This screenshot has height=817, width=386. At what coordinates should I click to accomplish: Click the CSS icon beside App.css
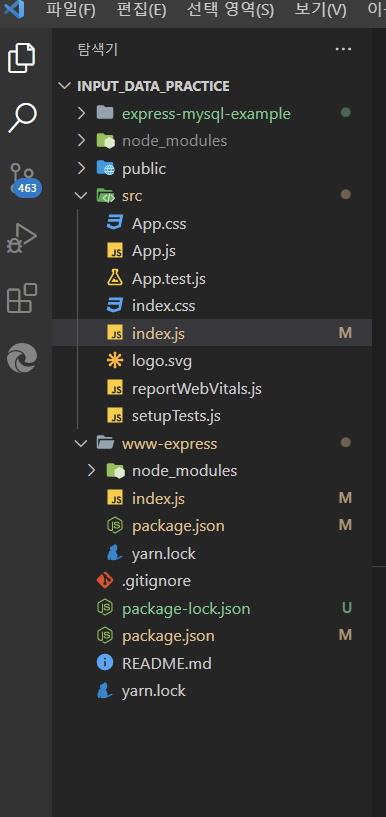[115, 223]
